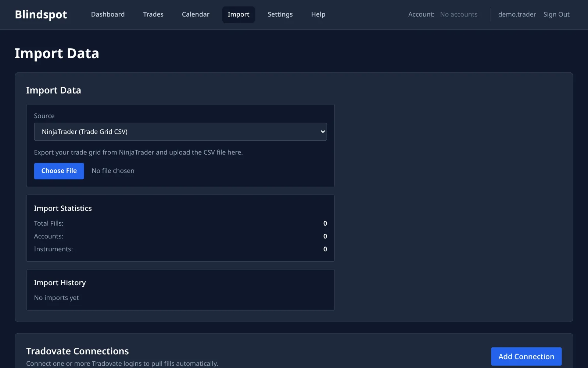Click the 'No accounts' account selector
The width and height of the screenshot is (588, 368).
(x=459, y=14)
